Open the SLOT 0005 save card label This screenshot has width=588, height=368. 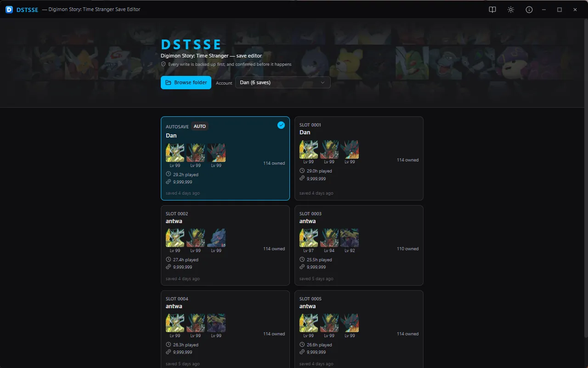pyautogui.click(x=311, y=299)
